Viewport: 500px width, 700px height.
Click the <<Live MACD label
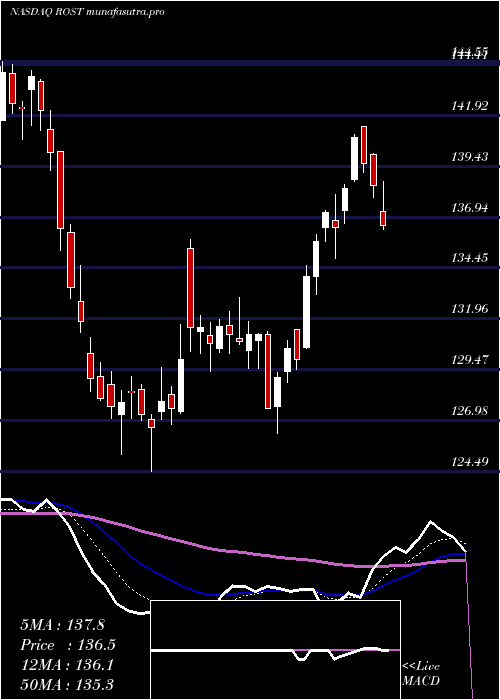tap(421, 674)
